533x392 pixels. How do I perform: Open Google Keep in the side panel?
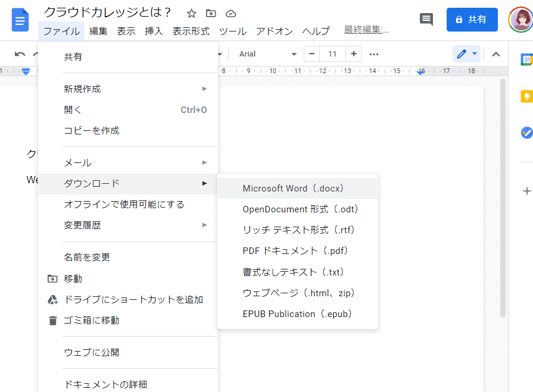pyautogui.click(x=526, y=96)
